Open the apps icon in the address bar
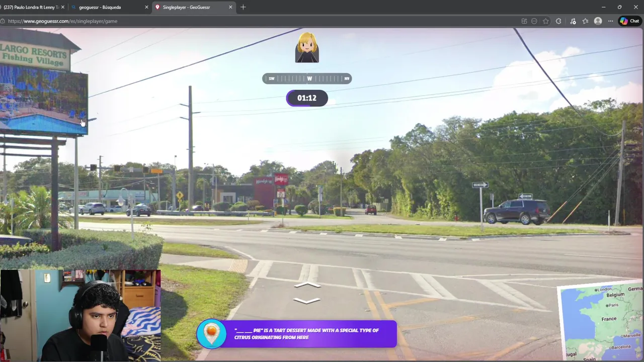The width and height of the screenshot is (644, 362). tap(524, 21)
